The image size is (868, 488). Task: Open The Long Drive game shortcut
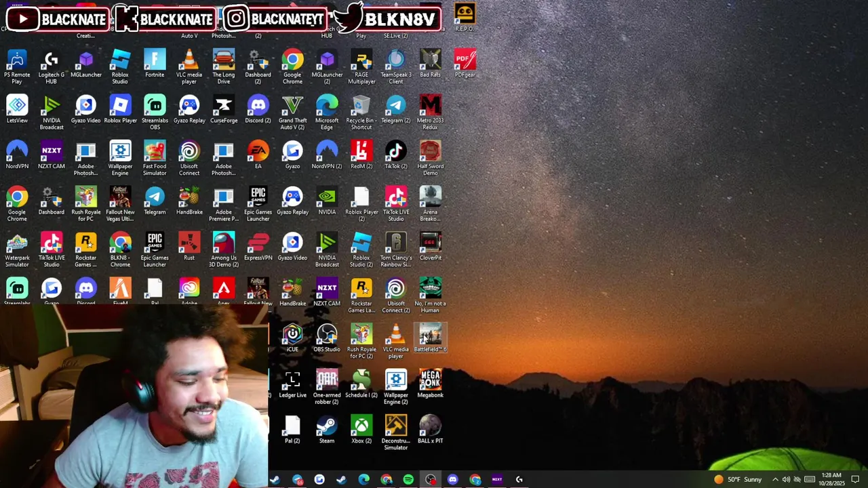[x=224, y=66]
